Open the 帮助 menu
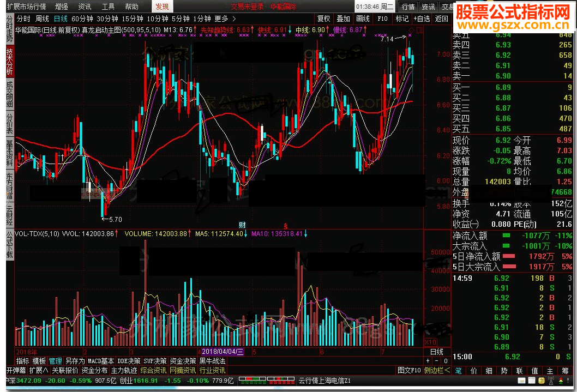 point(132,7)
